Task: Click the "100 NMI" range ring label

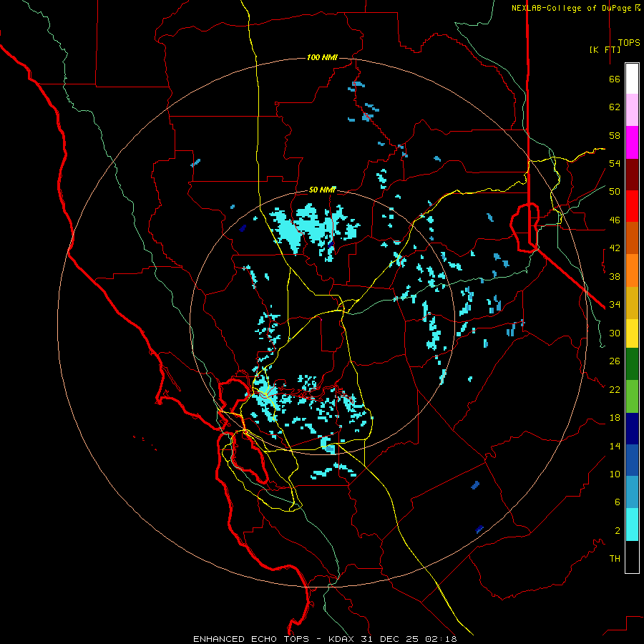Action: (x=322, y=57)
